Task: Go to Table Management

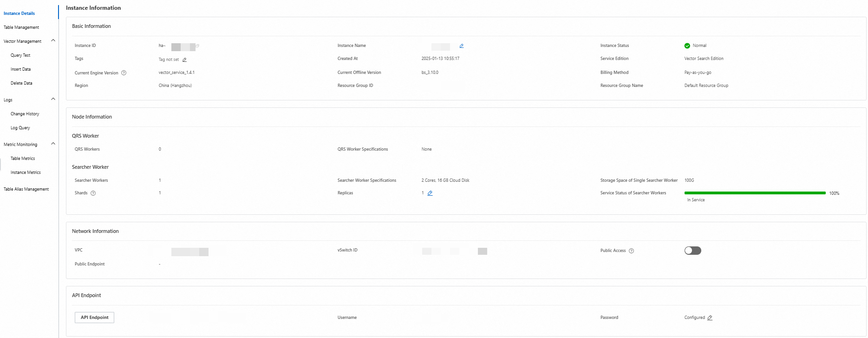Action: [21, 27]
